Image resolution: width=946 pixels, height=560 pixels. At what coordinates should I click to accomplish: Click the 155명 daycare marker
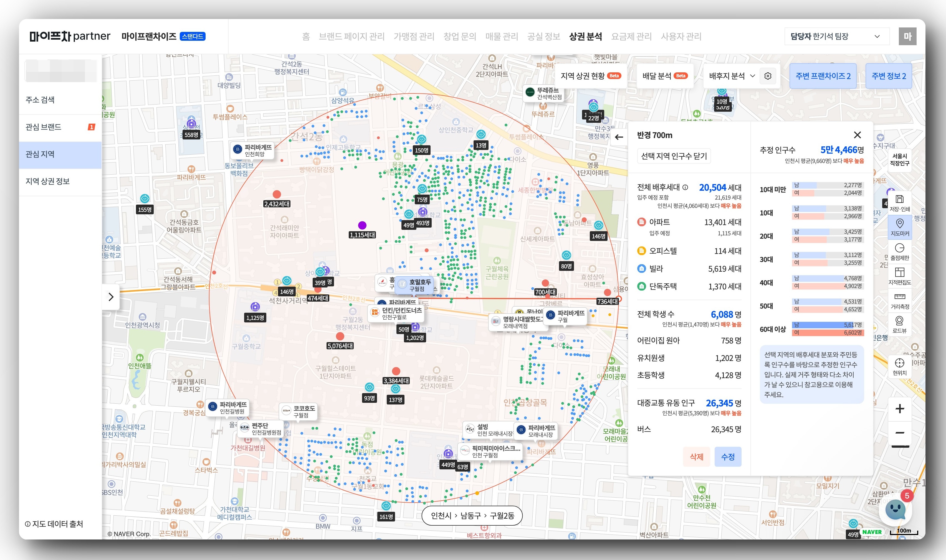click(145, 198)
